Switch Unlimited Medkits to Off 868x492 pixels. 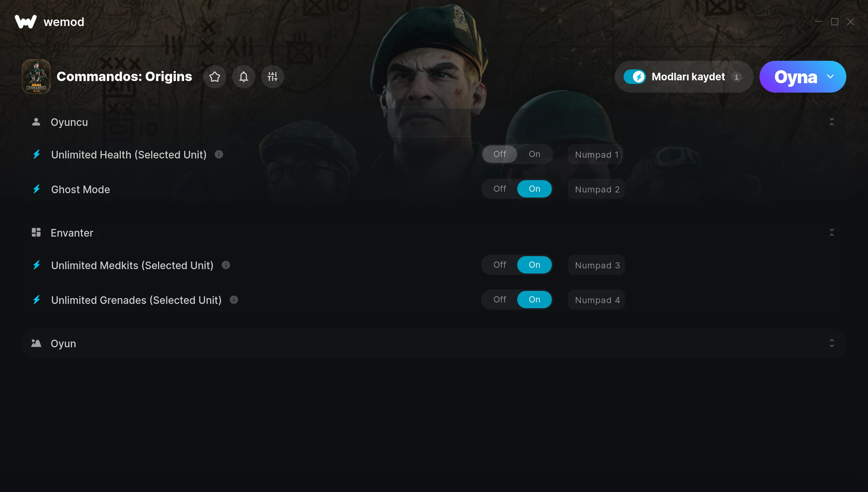500,265
